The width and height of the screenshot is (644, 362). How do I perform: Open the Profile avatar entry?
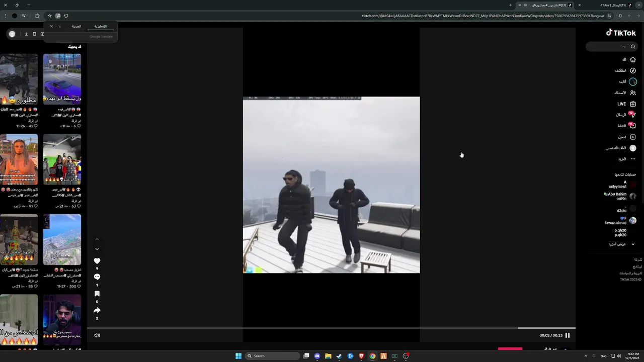click(633, 148)
